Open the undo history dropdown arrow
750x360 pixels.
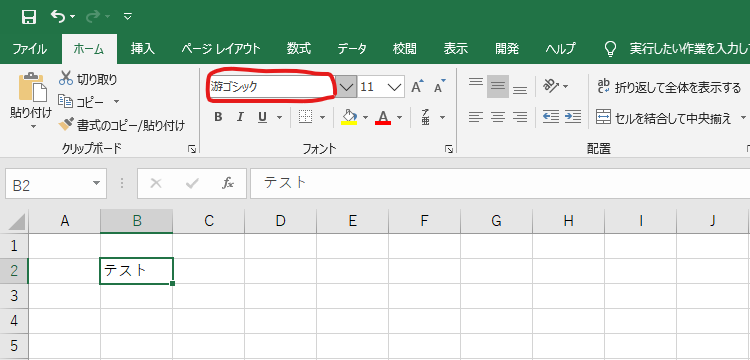click(x=72, y=17)
